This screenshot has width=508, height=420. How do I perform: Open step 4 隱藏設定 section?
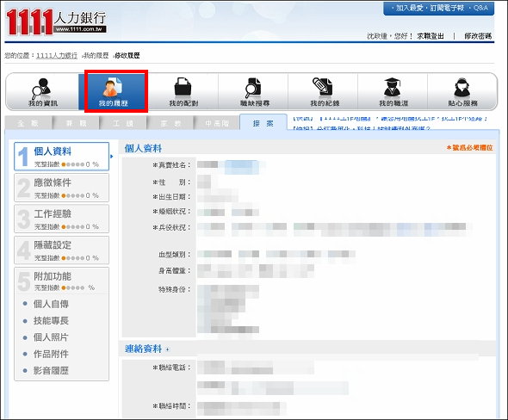61,250
